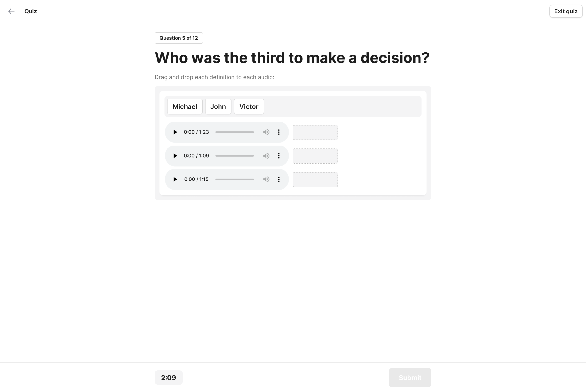Select the John answer chip
This screenshot has width=586, height=392.
click(x=218, y=106)
